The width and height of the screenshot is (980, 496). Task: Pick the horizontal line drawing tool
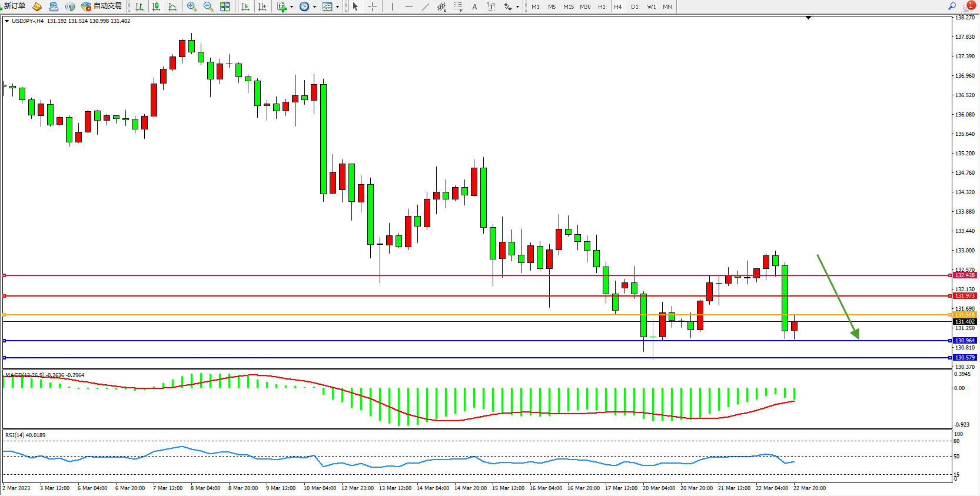(x=409, y=6)
